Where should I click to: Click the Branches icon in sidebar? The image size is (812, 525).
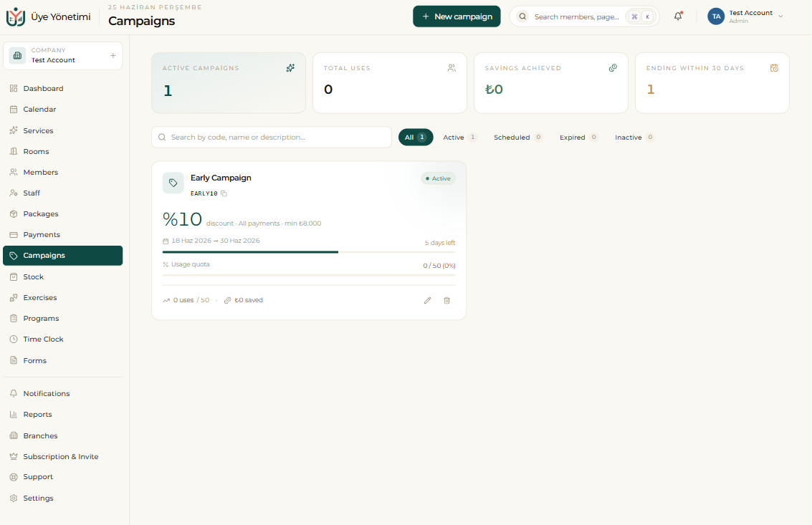[14, 436]
